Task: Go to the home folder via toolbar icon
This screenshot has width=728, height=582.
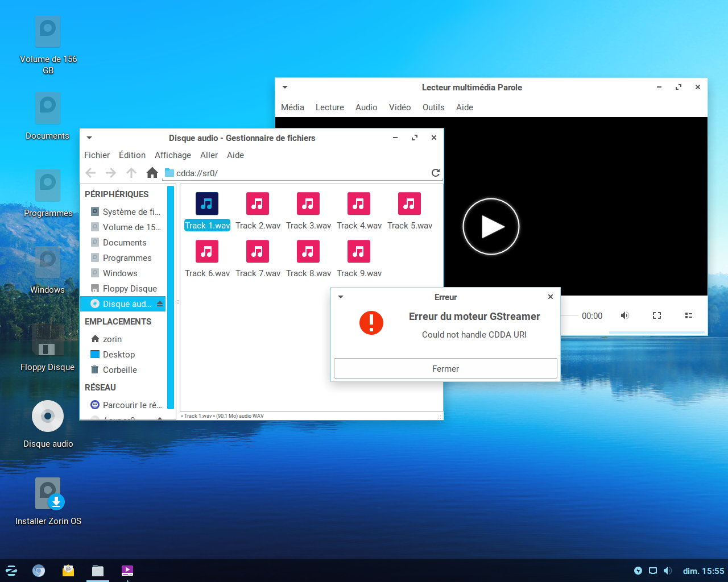Action: [x=152, y=173]
